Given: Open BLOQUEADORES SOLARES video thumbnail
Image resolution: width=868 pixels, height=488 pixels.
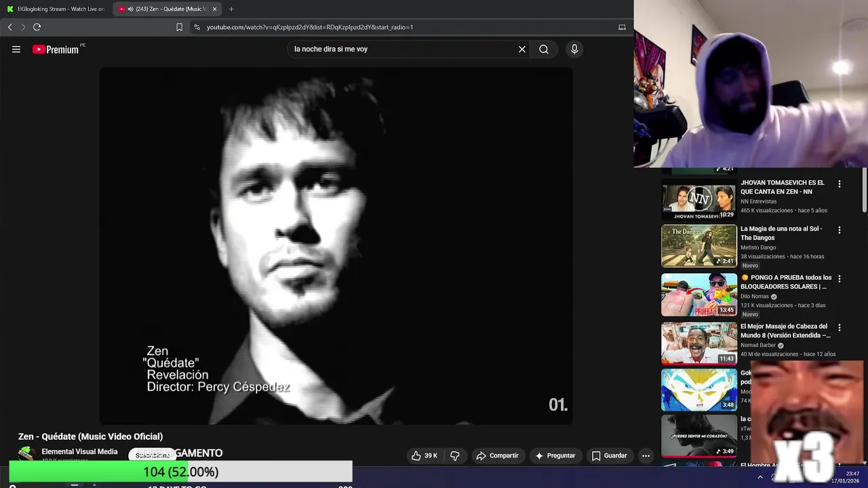Looking at the screenshot, I should pos(699,295).
